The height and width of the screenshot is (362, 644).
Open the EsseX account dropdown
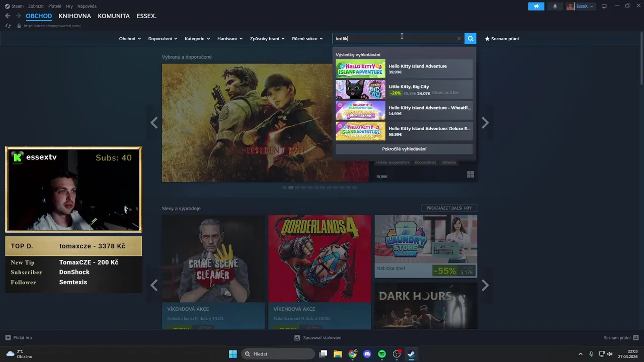click(581, 6)
